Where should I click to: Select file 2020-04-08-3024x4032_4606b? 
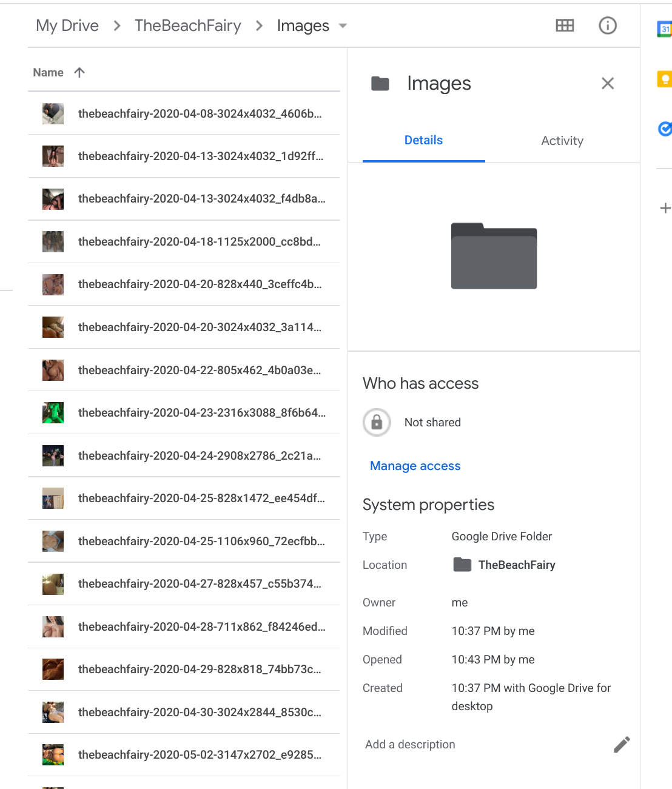click(x=184, y=113)
